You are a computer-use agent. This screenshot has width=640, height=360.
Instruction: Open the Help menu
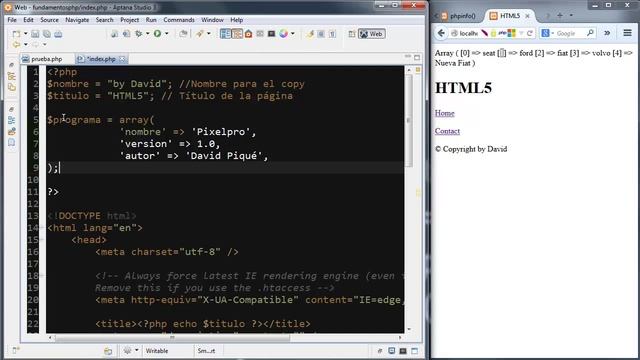point(236,20)
